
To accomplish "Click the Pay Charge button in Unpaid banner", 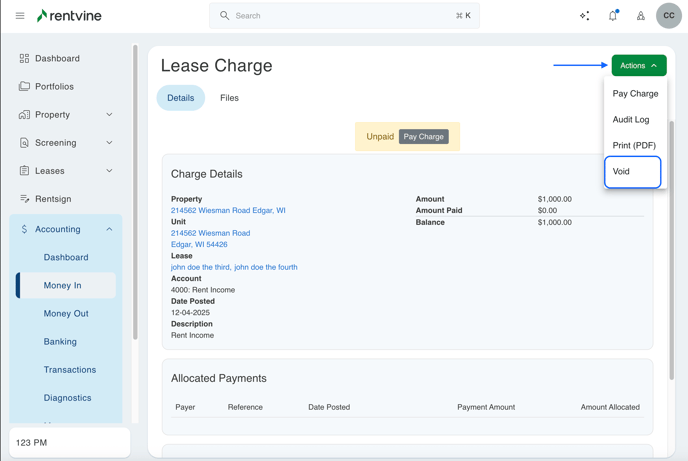I will (x=424, y=137).
